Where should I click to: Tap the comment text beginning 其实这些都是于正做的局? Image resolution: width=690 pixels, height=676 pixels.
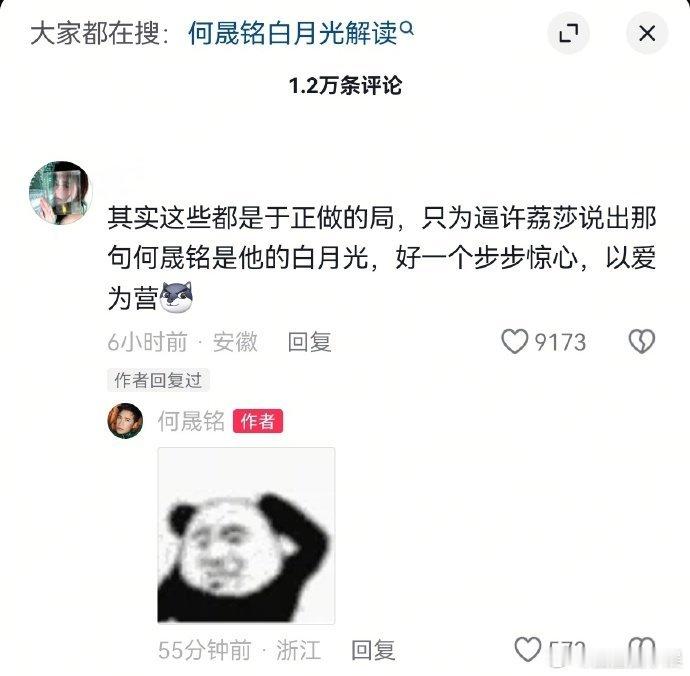coord(382,257)
